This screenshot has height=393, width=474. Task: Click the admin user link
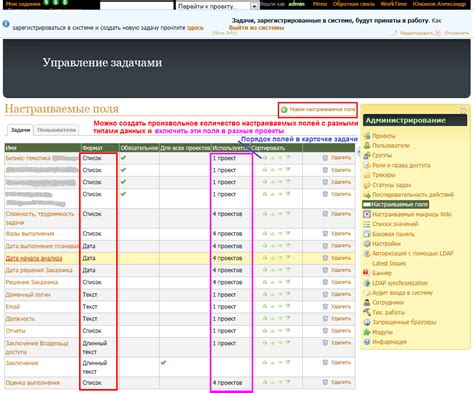pos(297,4)
